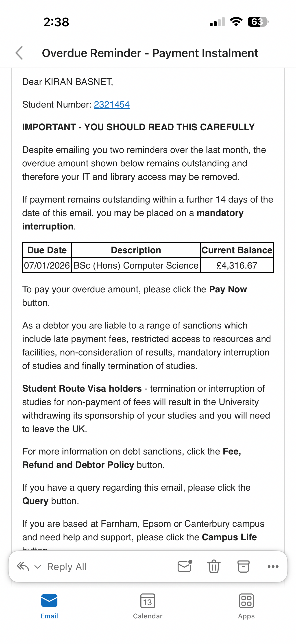
Task: Select the £4,316.67 balance cell
Action: (237, 265)
